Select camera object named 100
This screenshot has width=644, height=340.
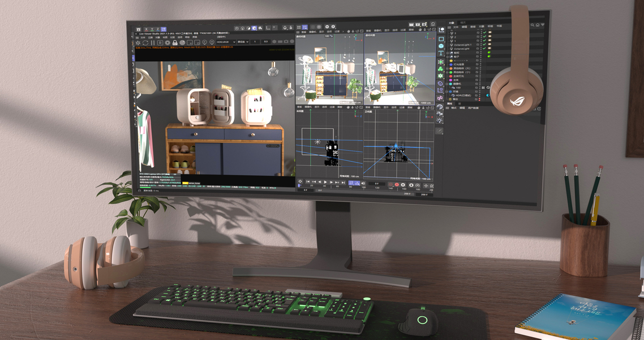click(x=458, y=88)
